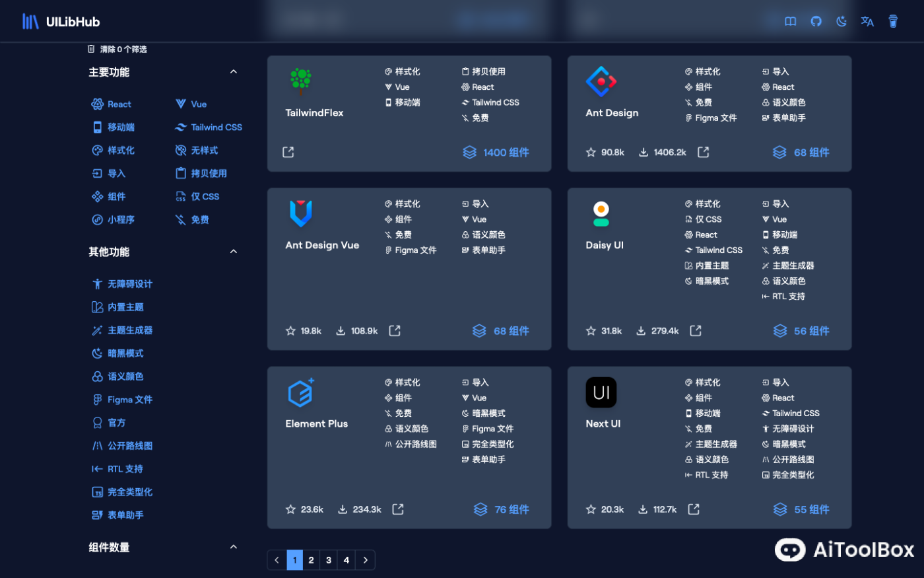This screenshot has width=924, height=578.
Task: Click the documentation book icon in header
Action: (x=790, y=21)
